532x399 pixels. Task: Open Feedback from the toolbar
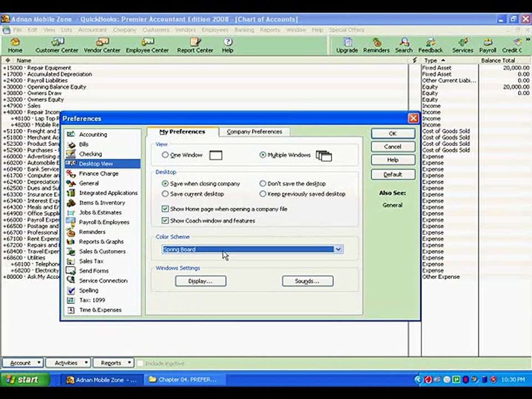(431, 45)
